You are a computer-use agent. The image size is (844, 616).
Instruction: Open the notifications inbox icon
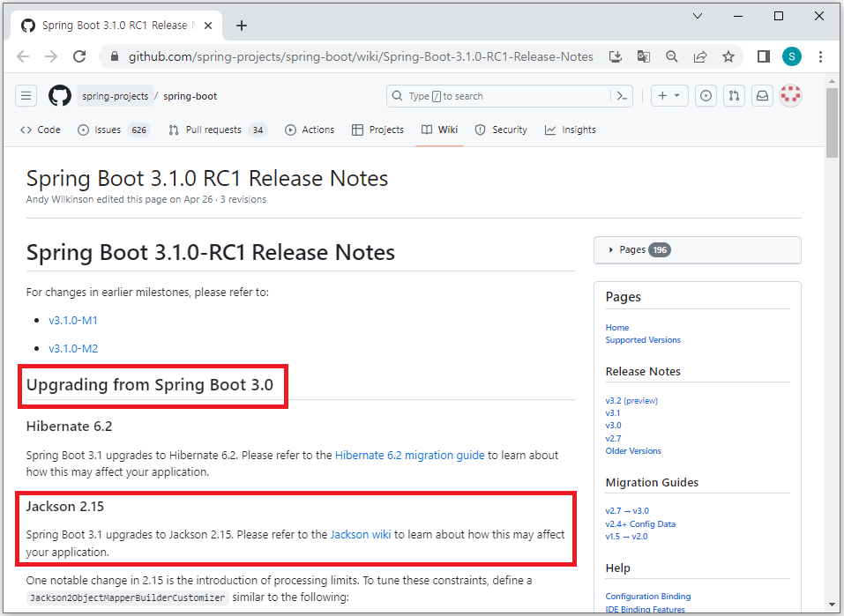coord(762,96)
